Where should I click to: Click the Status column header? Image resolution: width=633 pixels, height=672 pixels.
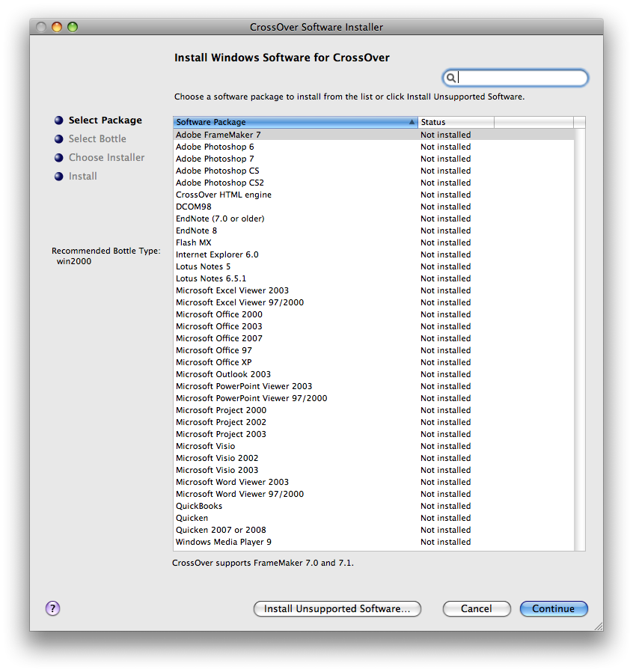pos(455,122)
